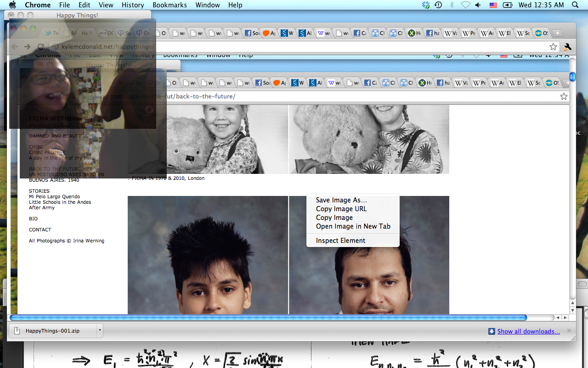Viewport: 588px width, 368px height.
Task: Click Inspect Element in the context menu
Action: pyautogui.click(x=340, y=241)
